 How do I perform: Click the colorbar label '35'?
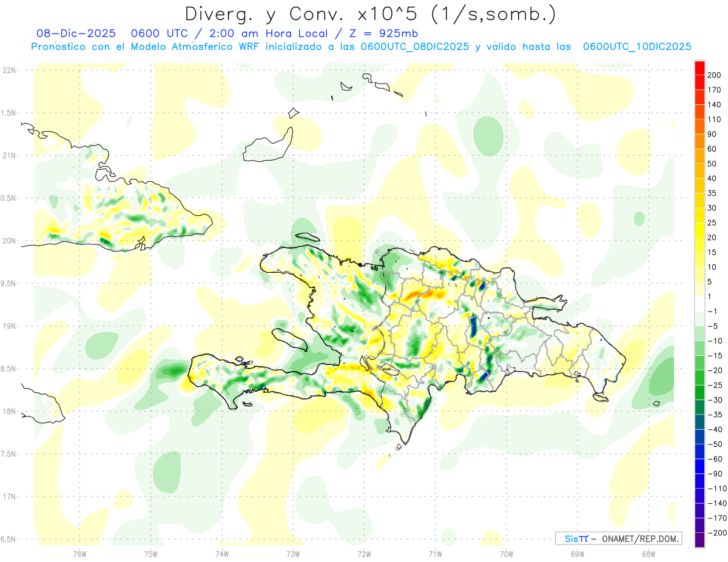click(712, 193)
